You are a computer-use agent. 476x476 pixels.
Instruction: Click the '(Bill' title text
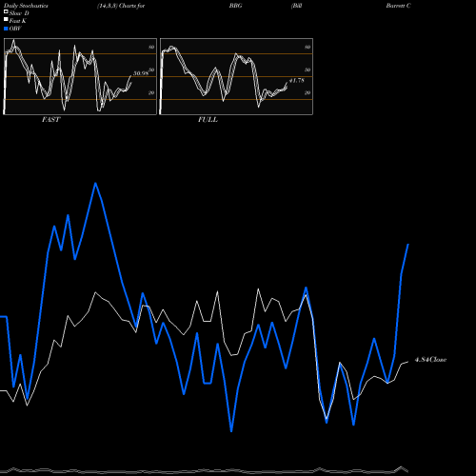(296, 6)
